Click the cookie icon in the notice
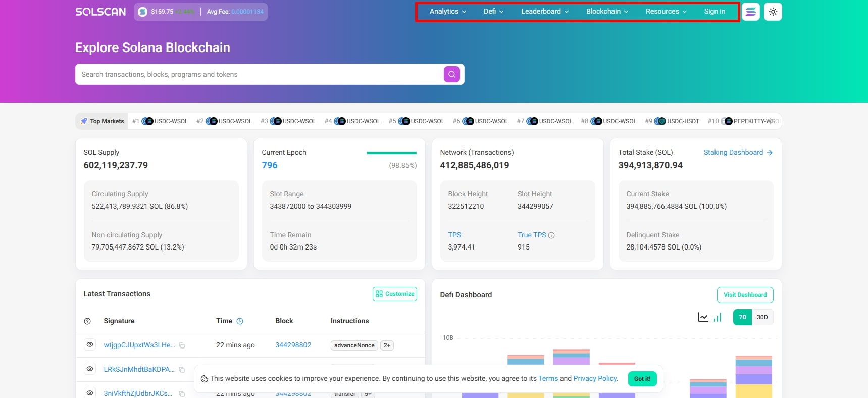This screenshot has height=398, width=868. (x=205, y=379)
